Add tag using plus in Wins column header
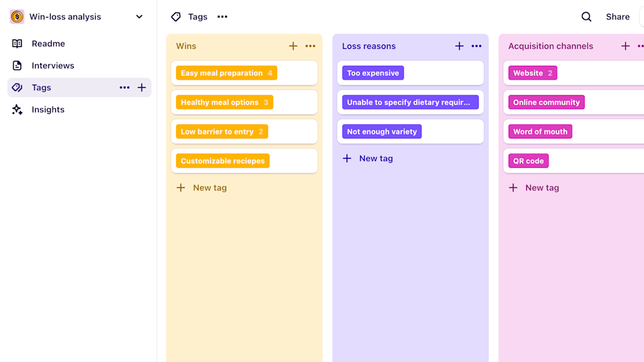 pyautogui.click(x=293, y=46)
